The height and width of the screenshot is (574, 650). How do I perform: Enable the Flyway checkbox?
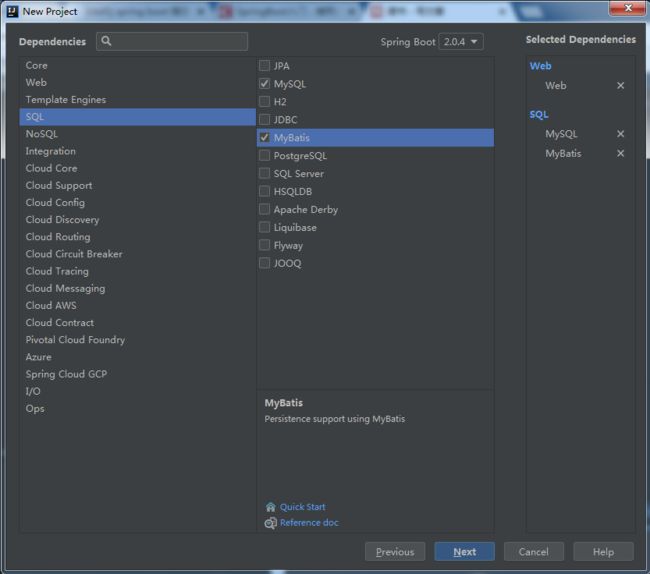point(264,245)
